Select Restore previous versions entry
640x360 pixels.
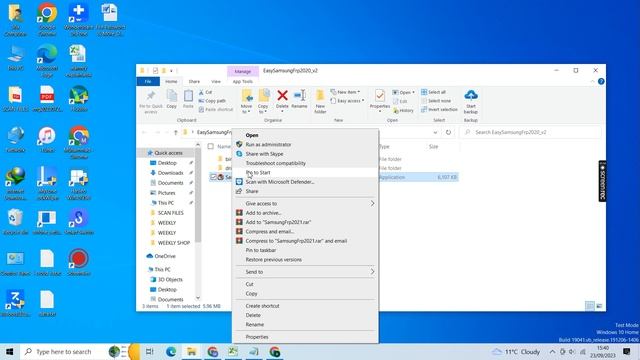click(304, 260)
